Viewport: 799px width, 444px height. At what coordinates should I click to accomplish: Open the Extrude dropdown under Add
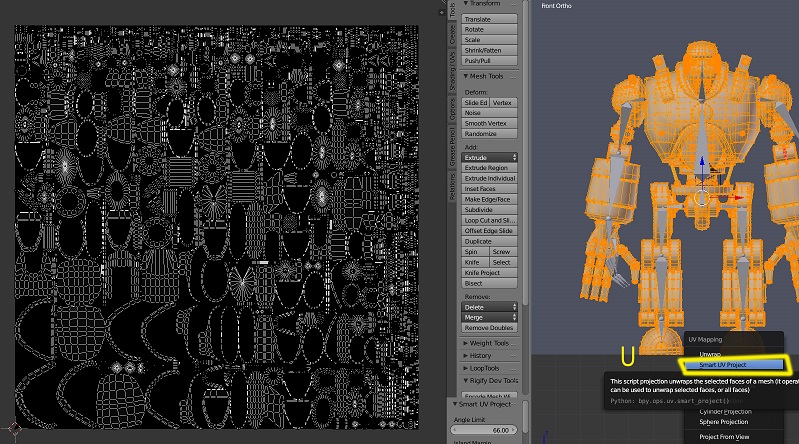(489, 157)
